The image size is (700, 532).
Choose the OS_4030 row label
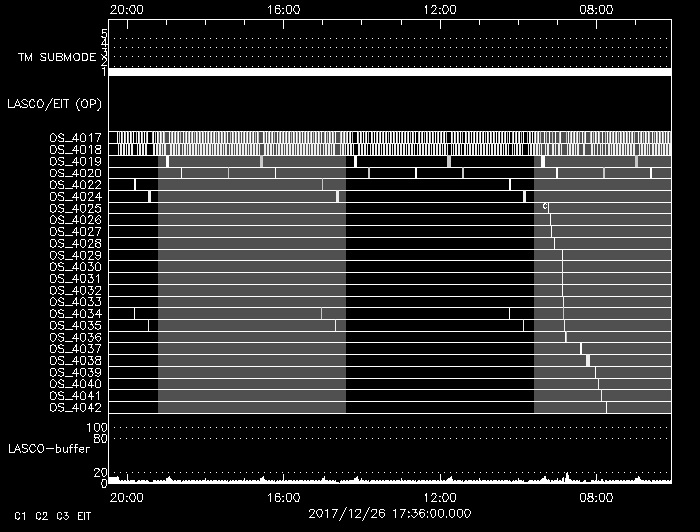(x=75, y=266)
